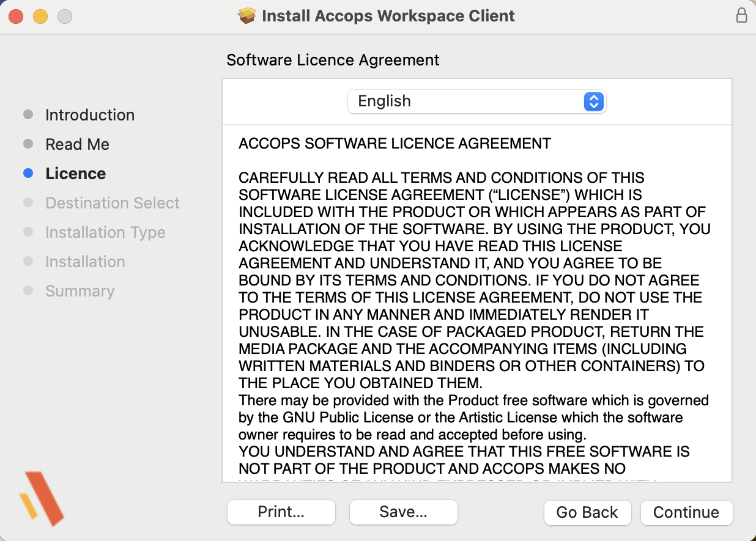Go to the Read Me step
Viewport: 756px width, 541px height.
(x=77, y=144)
